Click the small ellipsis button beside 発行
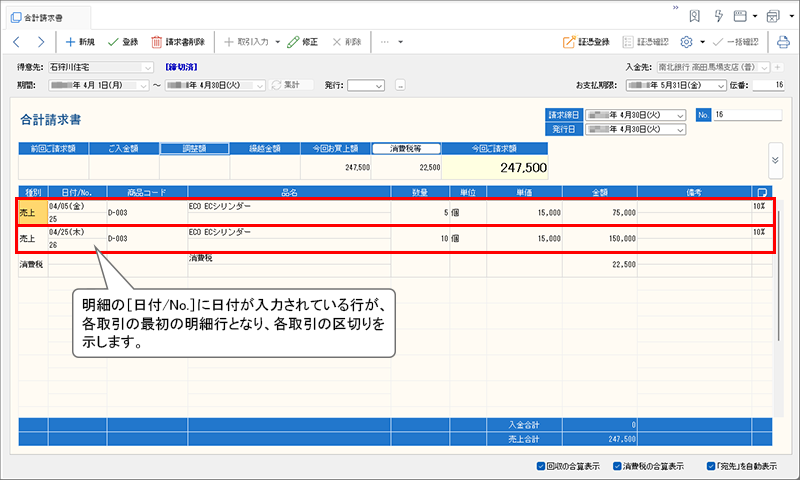Screen dimensions: 800x480 click(x=401, y=86)
